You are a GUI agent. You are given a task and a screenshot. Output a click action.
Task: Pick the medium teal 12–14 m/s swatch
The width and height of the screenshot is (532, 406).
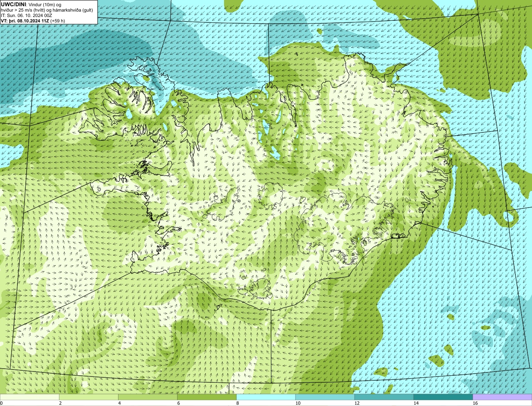coord(384,397)
